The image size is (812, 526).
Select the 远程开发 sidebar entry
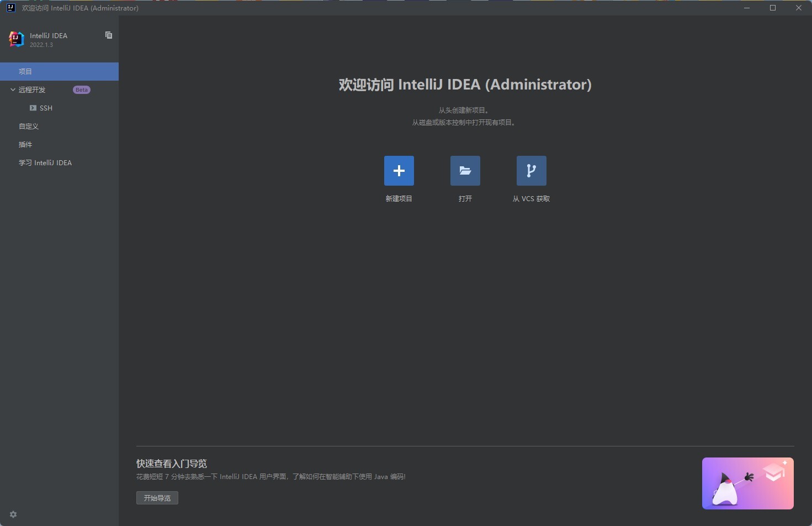pos(59,90)
